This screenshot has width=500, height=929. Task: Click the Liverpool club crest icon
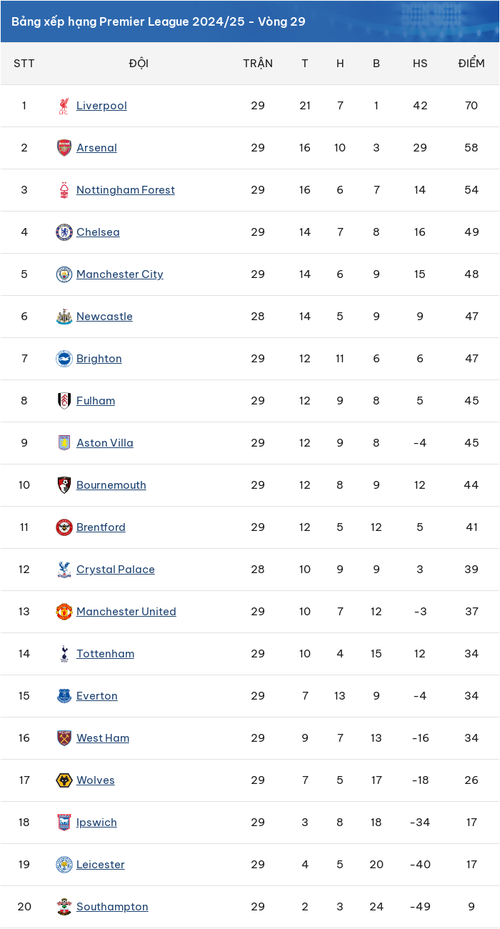coord(64,106)
